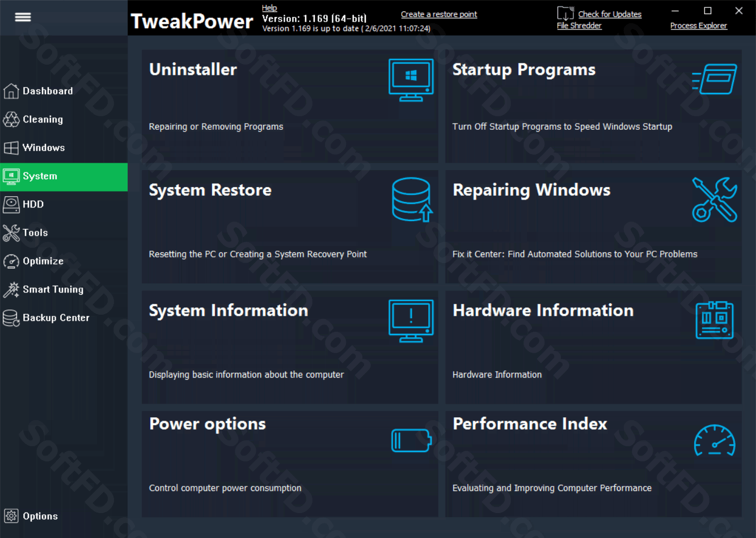
Task: Click the Optimize gauge sidebar icon
Action: [x=11, y=261]
